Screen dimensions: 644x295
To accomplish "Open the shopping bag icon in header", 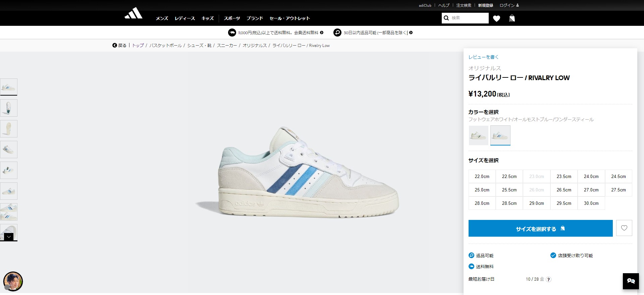I will (x=512, y=18).
